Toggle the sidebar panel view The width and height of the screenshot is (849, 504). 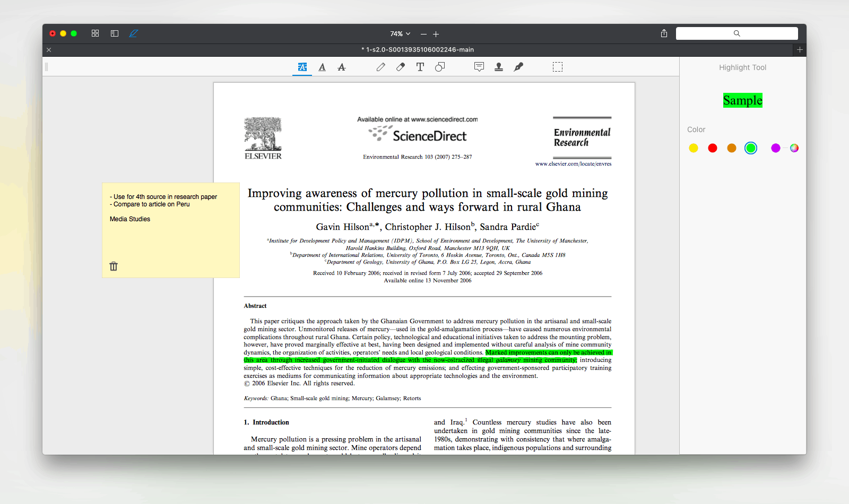(115, 33)
